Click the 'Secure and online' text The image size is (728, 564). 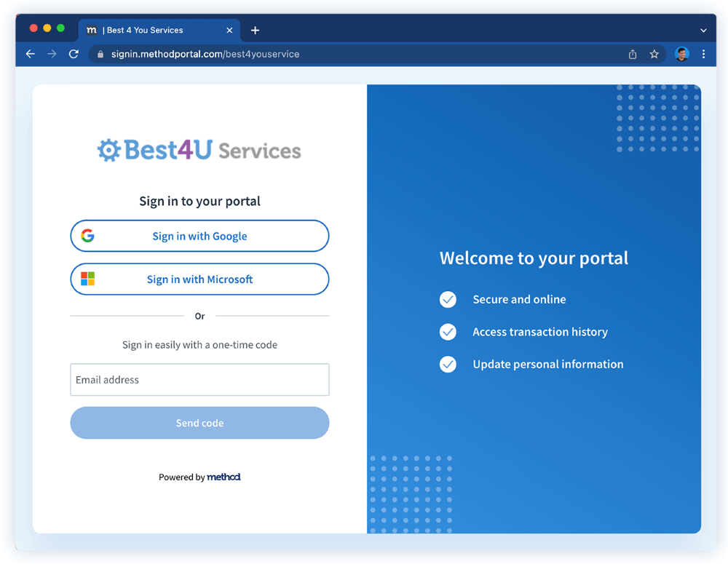pos(519,299)
